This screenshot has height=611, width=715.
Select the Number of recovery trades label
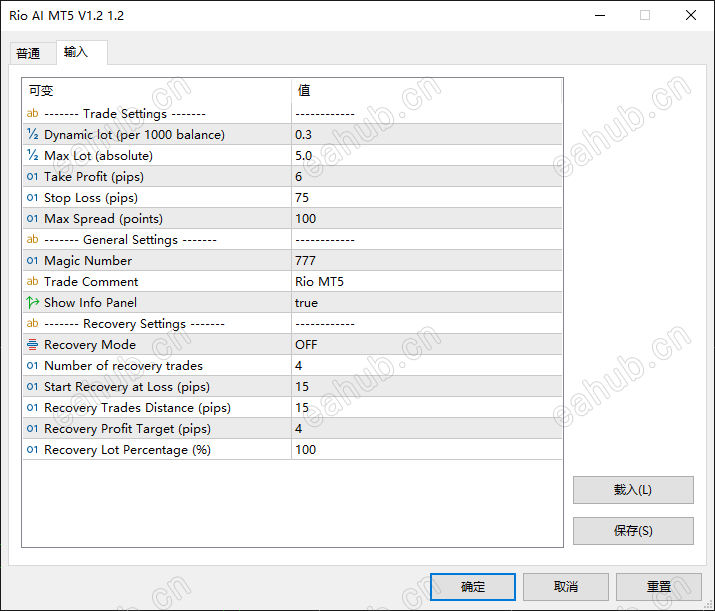tap(123, 366)
